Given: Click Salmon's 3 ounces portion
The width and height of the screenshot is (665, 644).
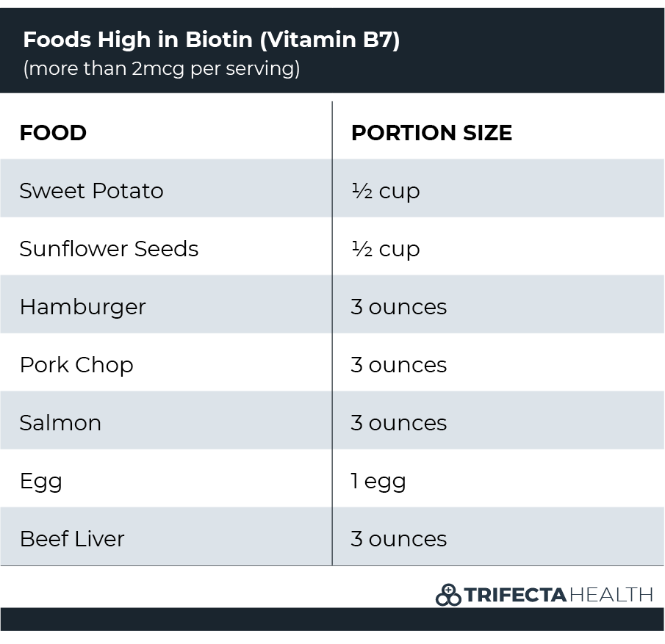Looking at the screenshot, I should [399, 423].
